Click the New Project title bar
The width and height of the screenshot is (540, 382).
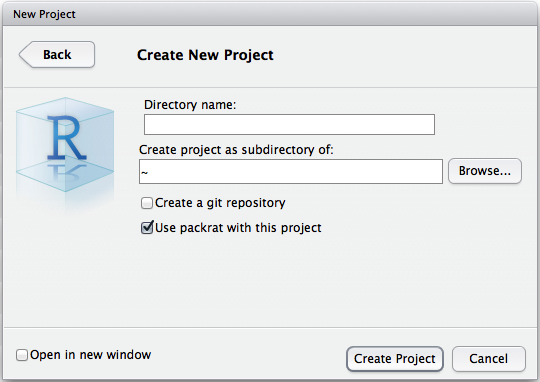[x=270, y=14]
